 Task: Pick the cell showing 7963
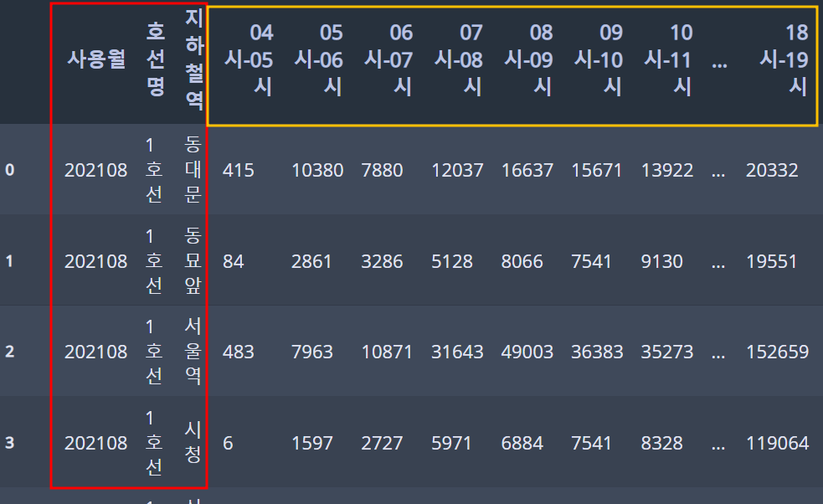(x=312, y=352)
